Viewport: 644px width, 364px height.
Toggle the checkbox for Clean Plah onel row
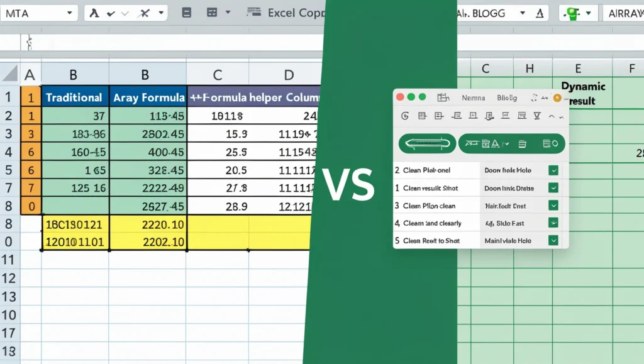point(553,170)
